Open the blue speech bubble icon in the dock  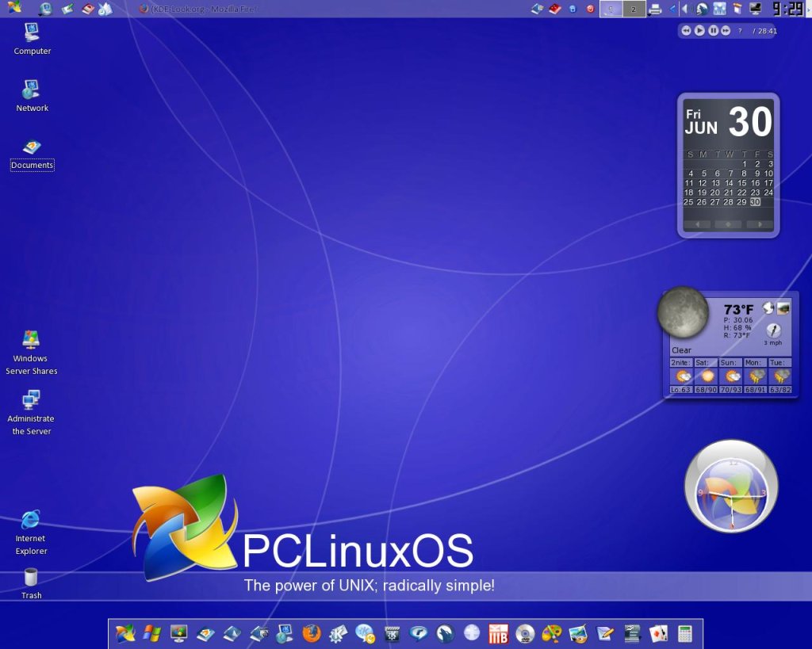tap(419, 633)
